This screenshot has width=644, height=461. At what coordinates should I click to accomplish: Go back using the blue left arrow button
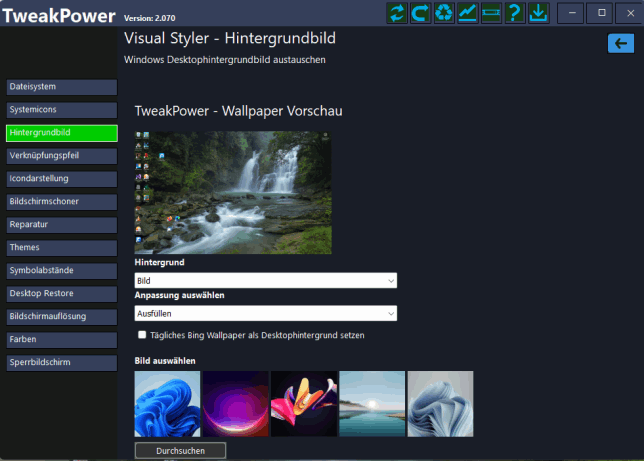(621, 43)
